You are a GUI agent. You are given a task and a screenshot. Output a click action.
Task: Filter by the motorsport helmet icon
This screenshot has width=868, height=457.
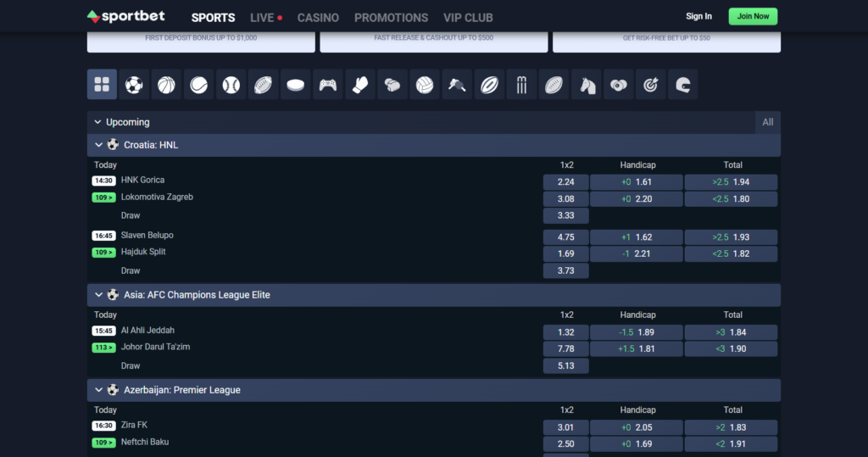click(683, 84)
